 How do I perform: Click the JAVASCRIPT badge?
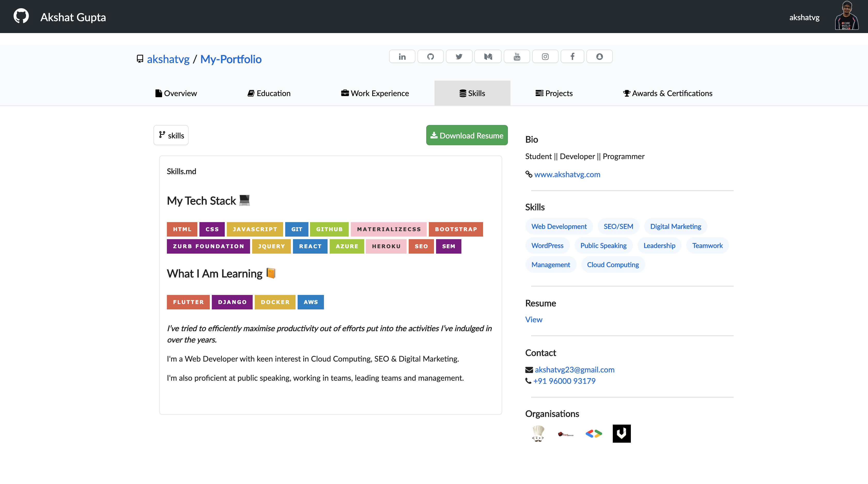255,229
